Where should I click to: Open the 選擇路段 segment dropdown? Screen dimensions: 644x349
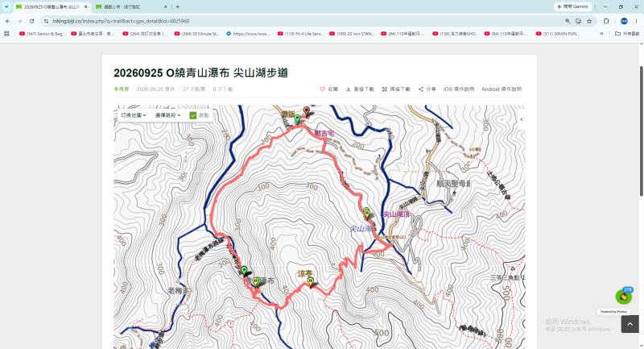coord(168,115)
